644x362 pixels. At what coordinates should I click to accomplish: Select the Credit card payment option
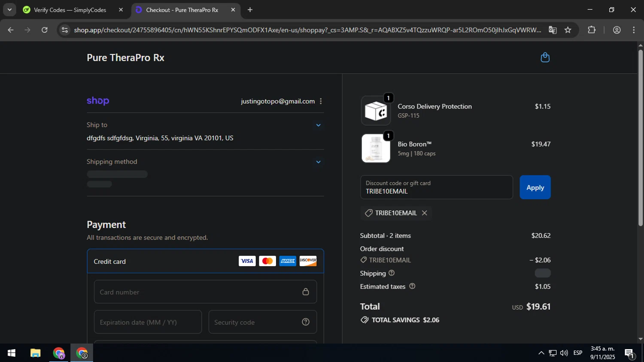click(x=205, y=261)
